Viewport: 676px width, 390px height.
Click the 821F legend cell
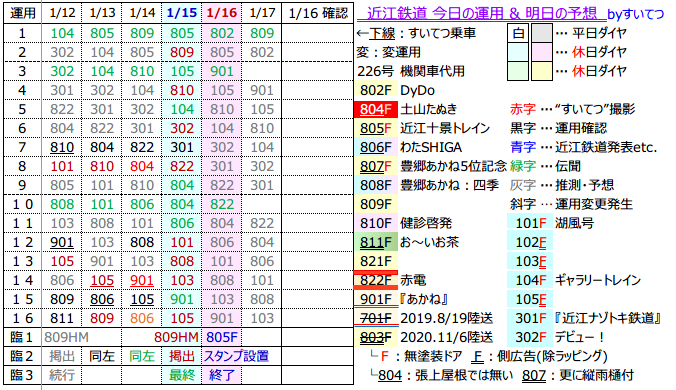[x=376, y=261]
